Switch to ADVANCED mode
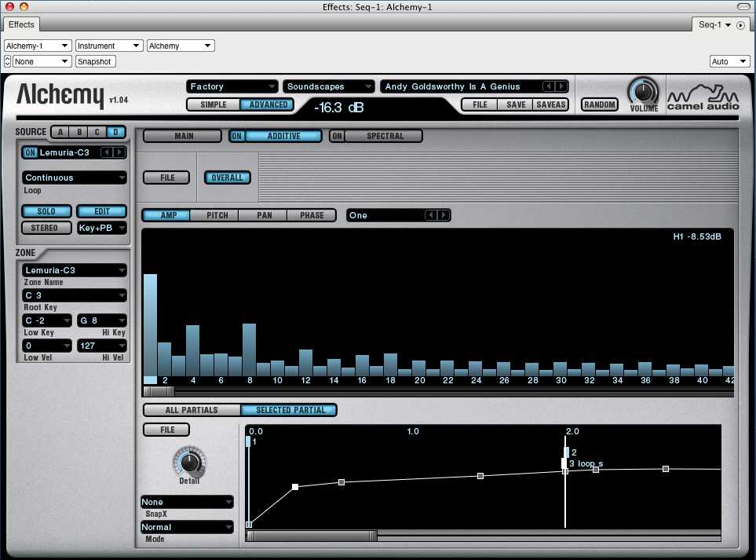Screen dimensions: 756x560 coord(268,104)
